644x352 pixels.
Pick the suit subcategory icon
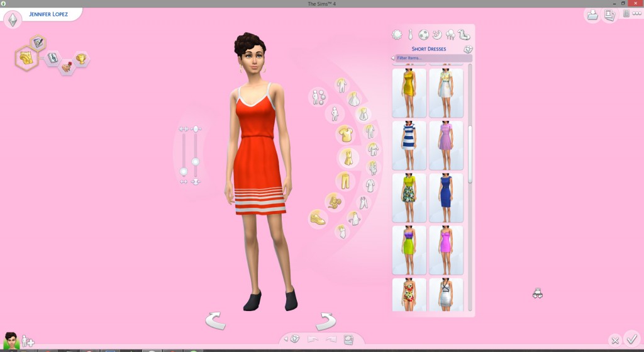click(373, 167)
